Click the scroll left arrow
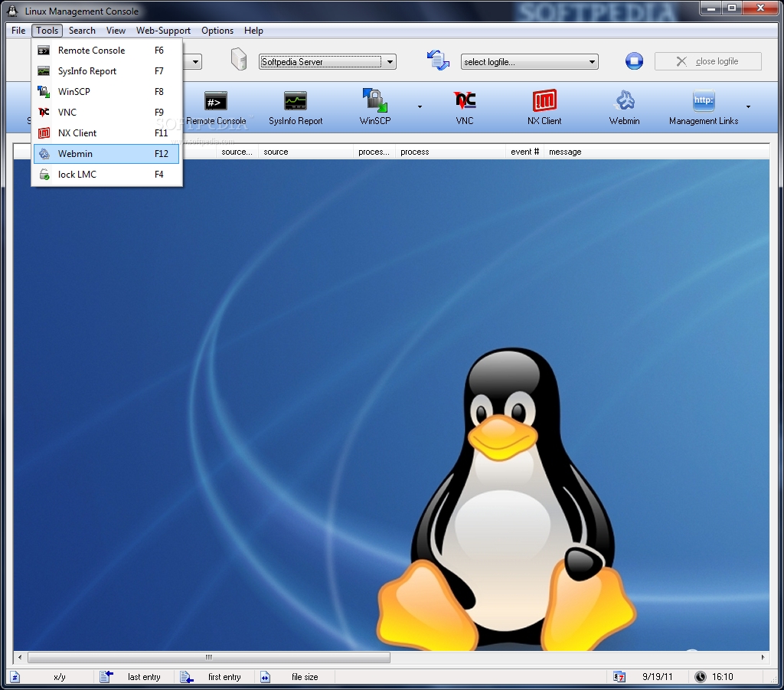The width and height of the screenshot is (784, 690). point(20,657)
